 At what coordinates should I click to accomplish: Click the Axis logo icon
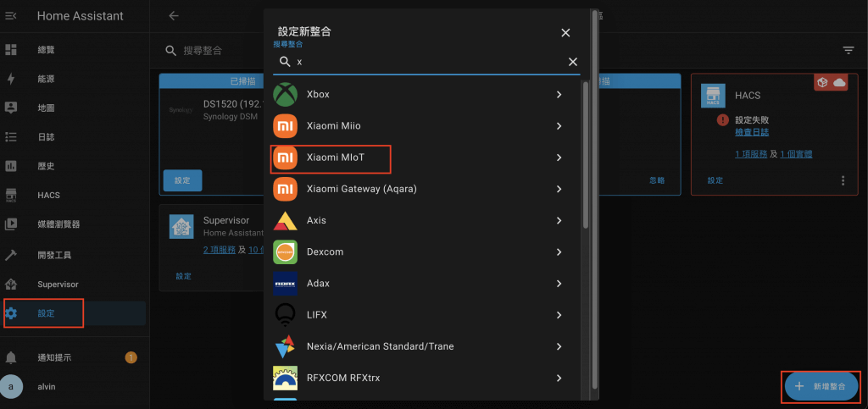click(285, 220)
